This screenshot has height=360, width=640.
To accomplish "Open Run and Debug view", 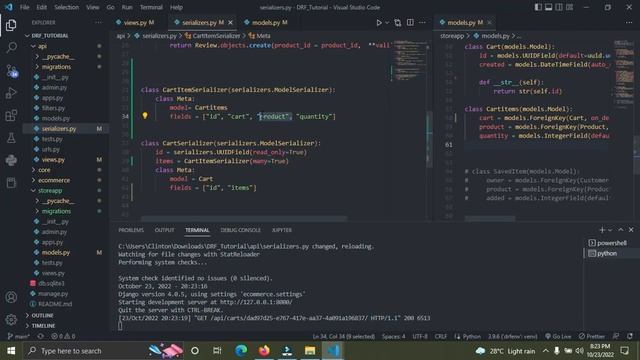I will click(x=11, y=93).
